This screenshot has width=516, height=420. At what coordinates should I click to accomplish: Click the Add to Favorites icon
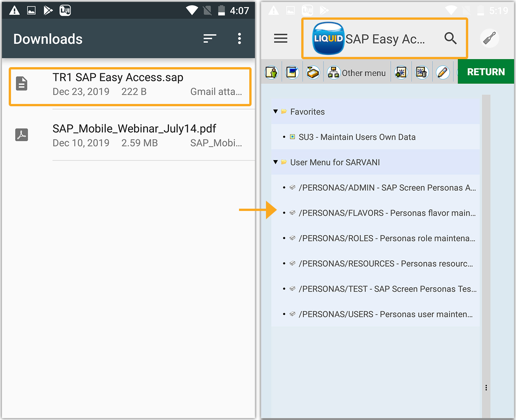tap(401, 72)
